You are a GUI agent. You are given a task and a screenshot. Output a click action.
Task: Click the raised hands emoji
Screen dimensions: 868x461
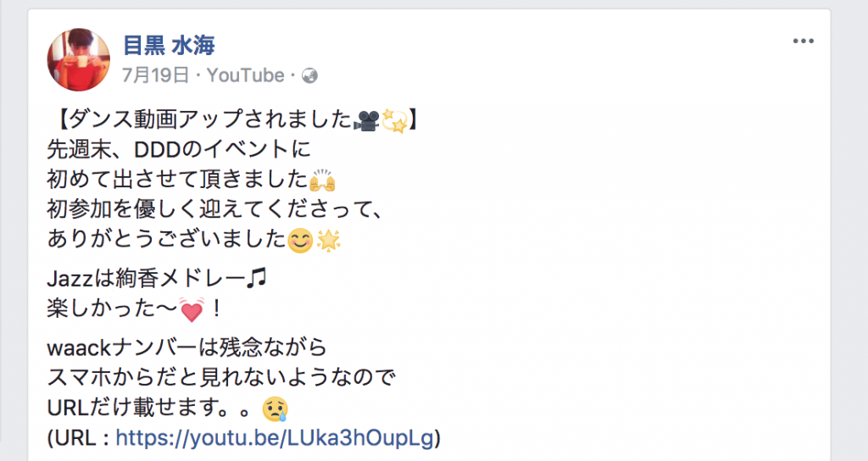(x=323, y=181)
